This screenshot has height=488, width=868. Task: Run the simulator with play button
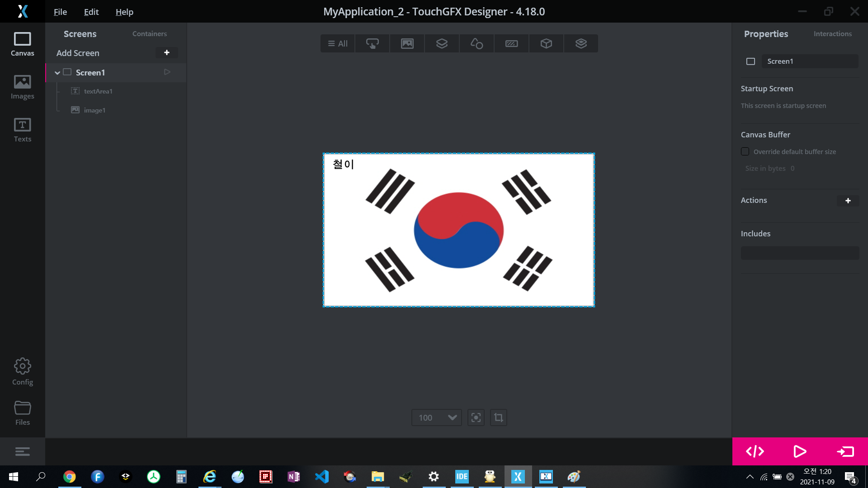tap(800, 451)
